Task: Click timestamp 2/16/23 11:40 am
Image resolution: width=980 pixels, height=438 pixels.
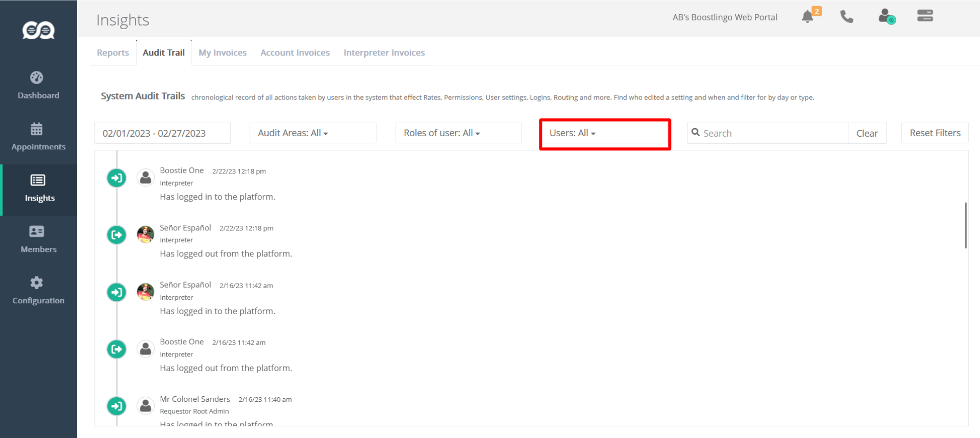Action: 265,400
